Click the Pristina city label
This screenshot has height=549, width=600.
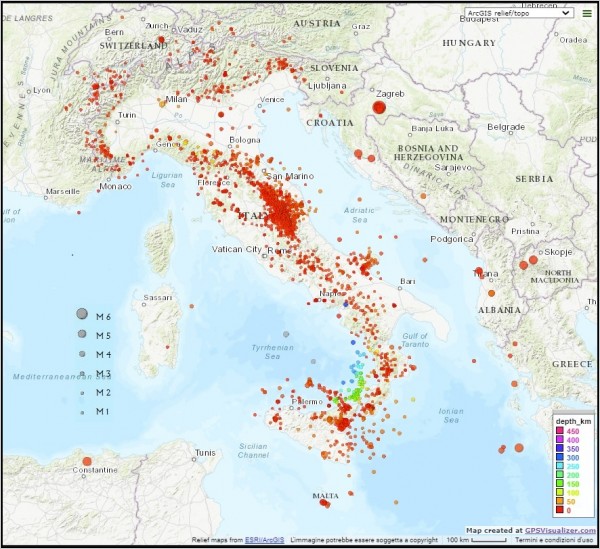(x=525, y=231)
